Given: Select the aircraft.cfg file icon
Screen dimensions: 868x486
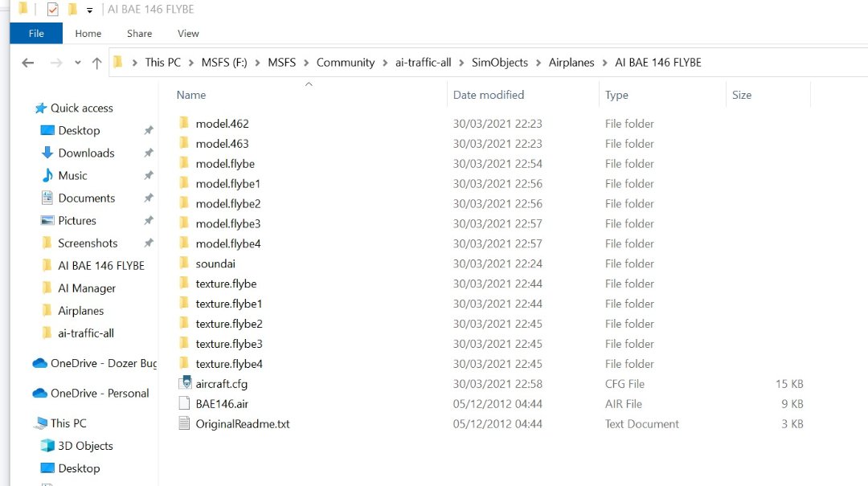Looking at the screenshot, I should 185,383.
